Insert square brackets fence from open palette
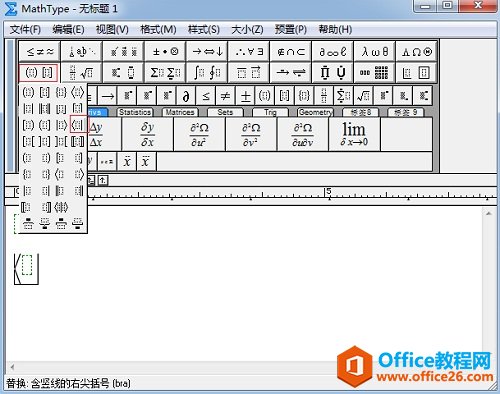Viewport: 500px width, 394px height. (x=45, y=92)
